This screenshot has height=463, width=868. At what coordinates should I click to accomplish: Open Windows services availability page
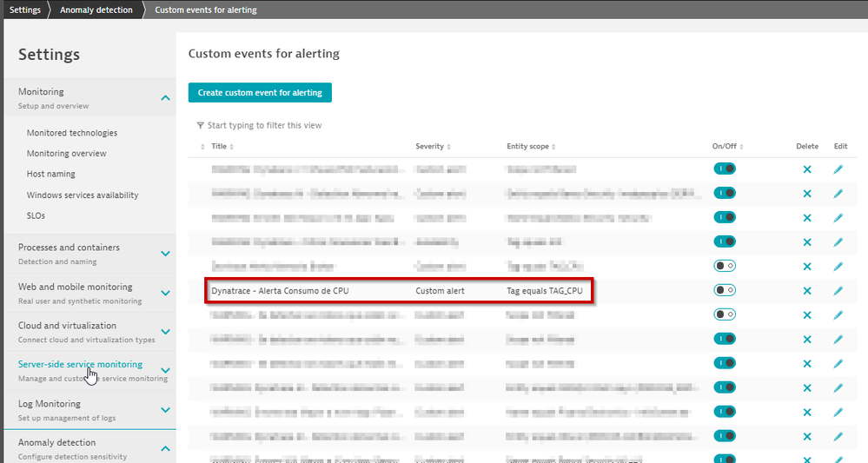coord(83,195)
